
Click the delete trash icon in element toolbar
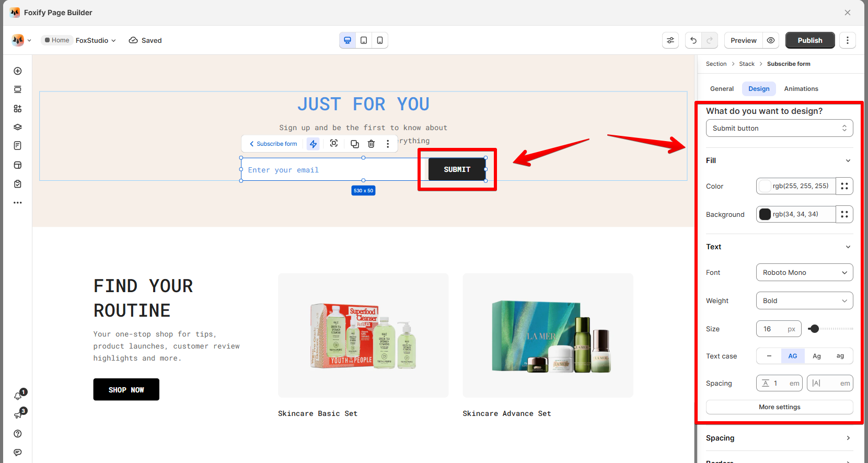[x=371, y=144]
